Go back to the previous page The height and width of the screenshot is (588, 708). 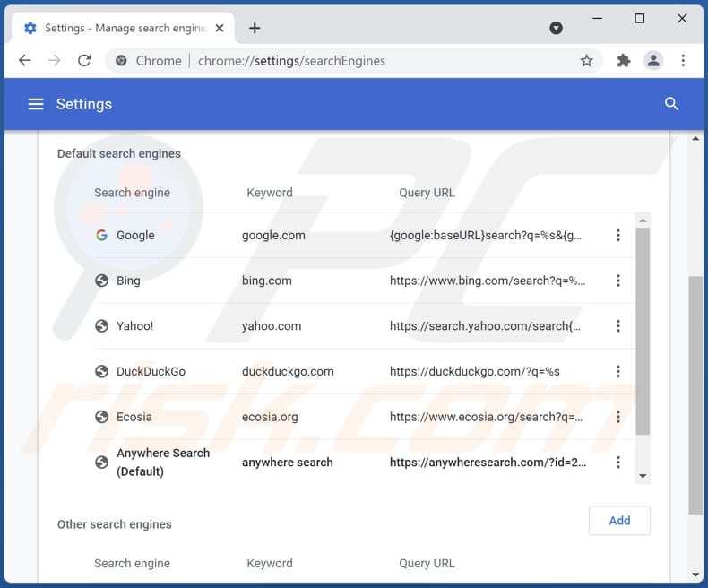25,61
